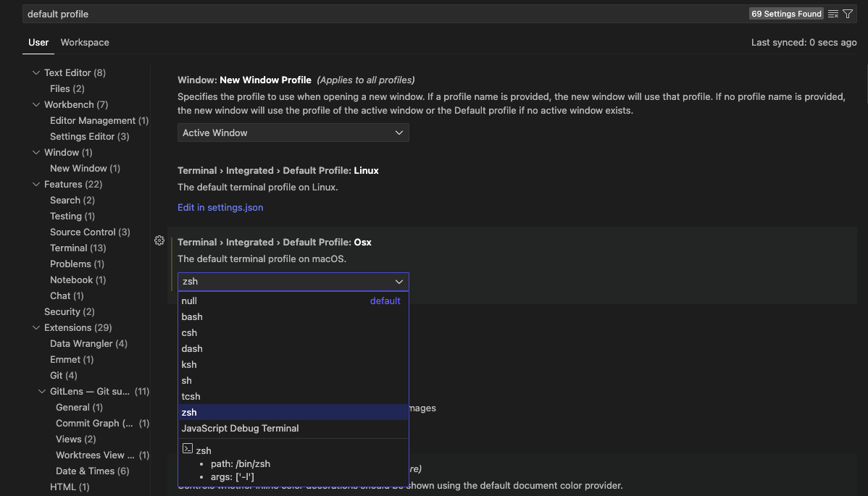The width and height of the screenshot is (868, 496).
Task: Choose sh from the profile list
Action: [x=293, y=380]
